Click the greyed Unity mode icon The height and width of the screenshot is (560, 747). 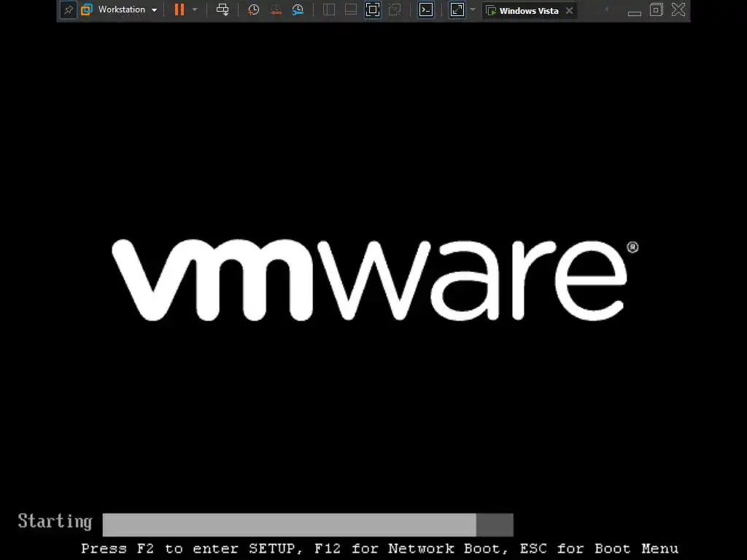pos(395,9)
